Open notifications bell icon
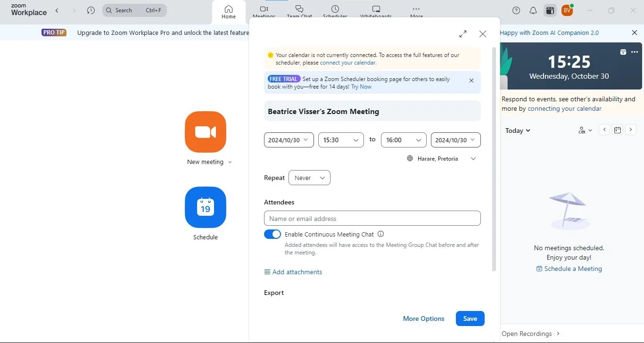The width and height of the screenshot is (644, 343). (533, 10)
